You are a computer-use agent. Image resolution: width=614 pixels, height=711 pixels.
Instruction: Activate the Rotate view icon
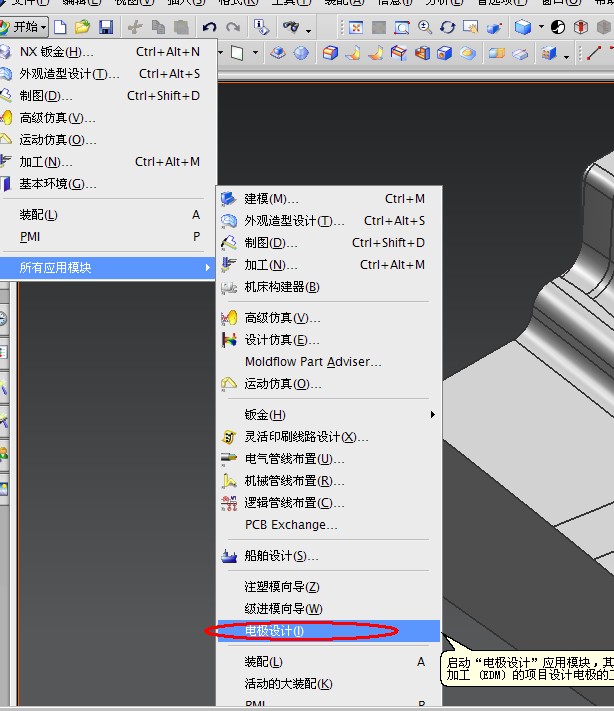coord(448,28)
